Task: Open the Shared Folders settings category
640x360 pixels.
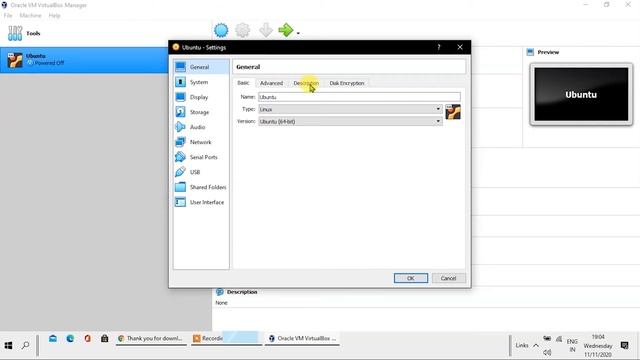Action: pos(201,187)
